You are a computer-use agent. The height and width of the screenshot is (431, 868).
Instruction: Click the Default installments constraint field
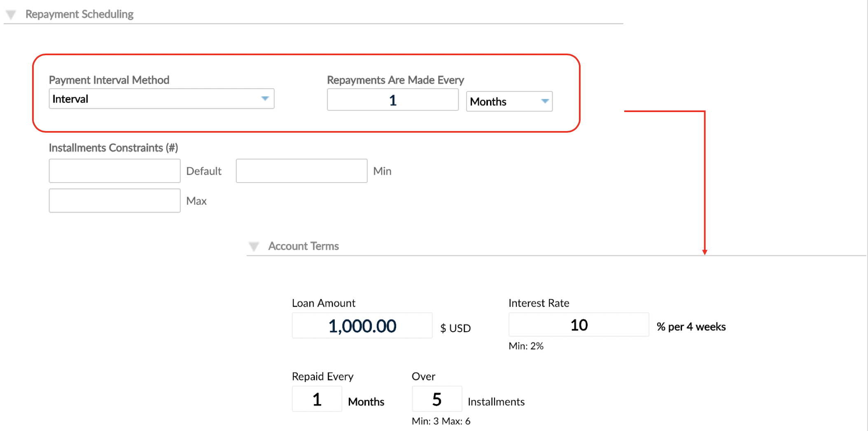[114, 170]
